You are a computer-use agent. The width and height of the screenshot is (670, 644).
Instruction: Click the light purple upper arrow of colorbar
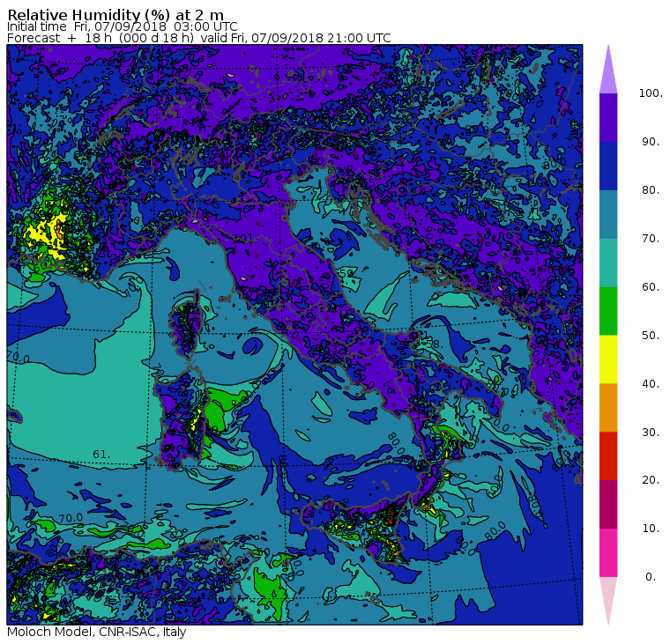pyautogui.click(x=608, y=73)
